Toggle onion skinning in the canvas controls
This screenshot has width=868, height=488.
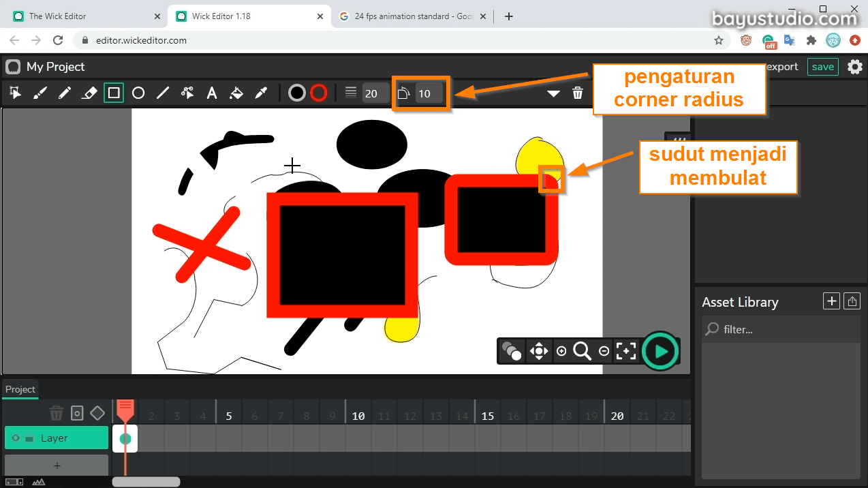click(512, 351)
